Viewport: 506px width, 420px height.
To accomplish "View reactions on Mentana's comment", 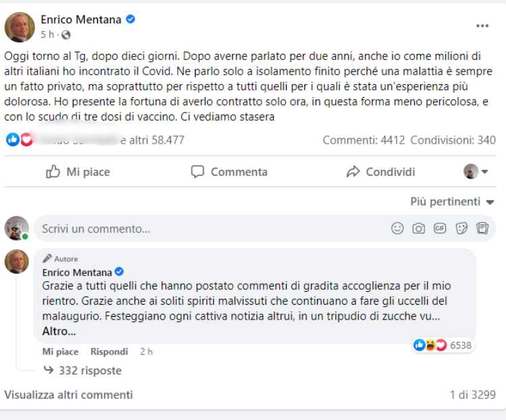I will pos(443,345).
